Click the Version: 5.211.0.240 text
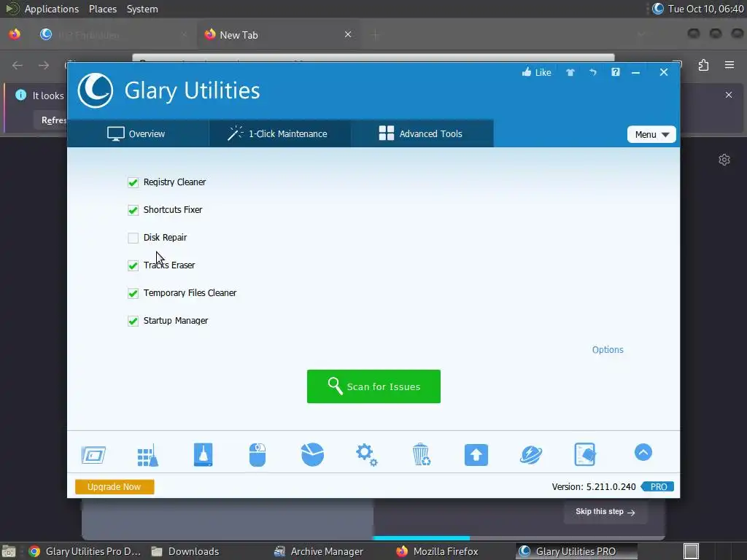Viewport: 747px width, 560px height. [x=594, y=486]
